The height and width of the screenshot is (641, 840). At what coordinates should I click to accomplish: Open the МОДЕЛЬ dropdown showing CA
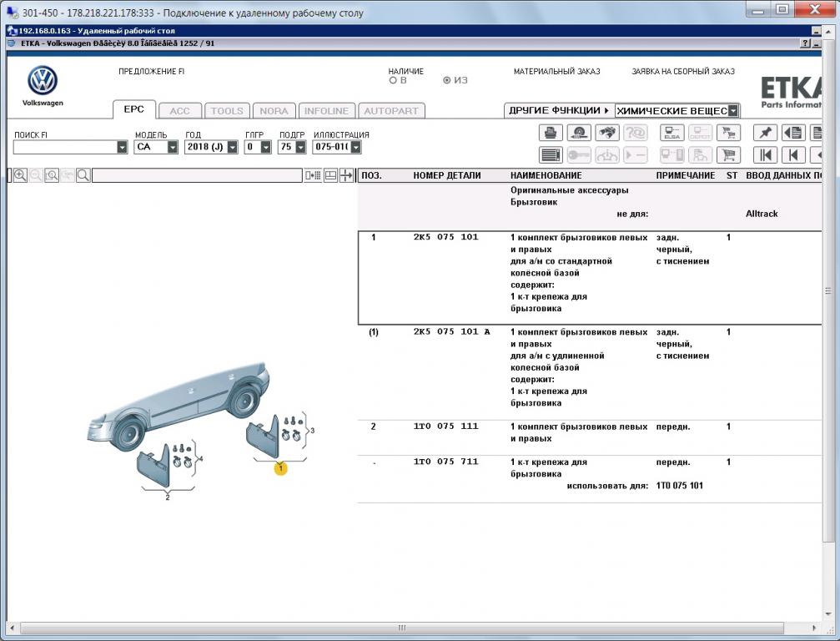coord(173,147)
